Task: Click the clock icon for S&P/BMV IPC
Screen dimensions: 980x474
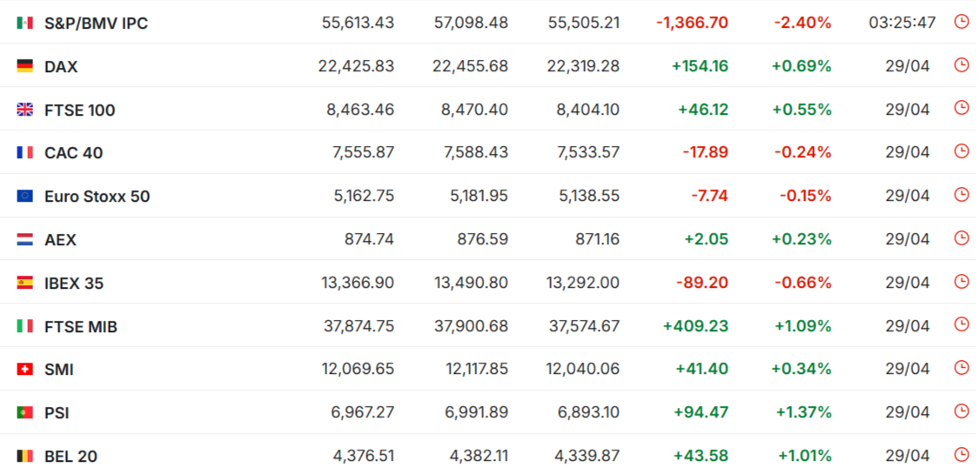Action: [x=961, y=22]
